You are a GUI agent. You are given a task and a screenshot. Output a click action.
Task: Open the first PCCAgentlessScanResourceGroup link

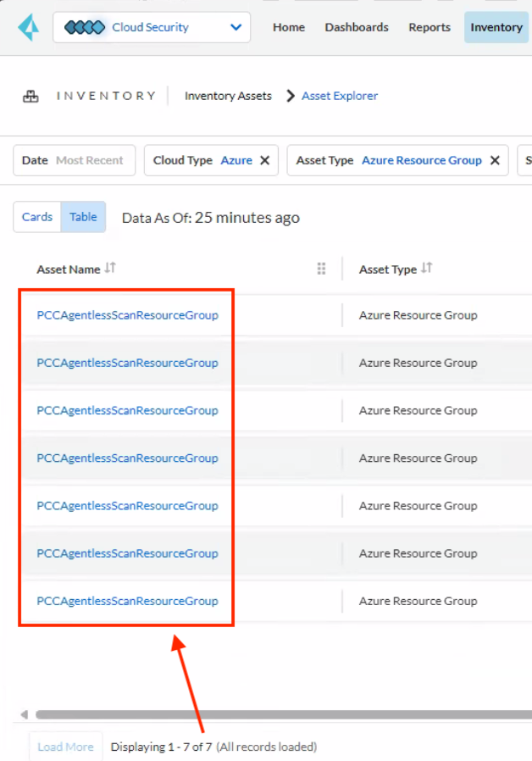click(127, 315)
